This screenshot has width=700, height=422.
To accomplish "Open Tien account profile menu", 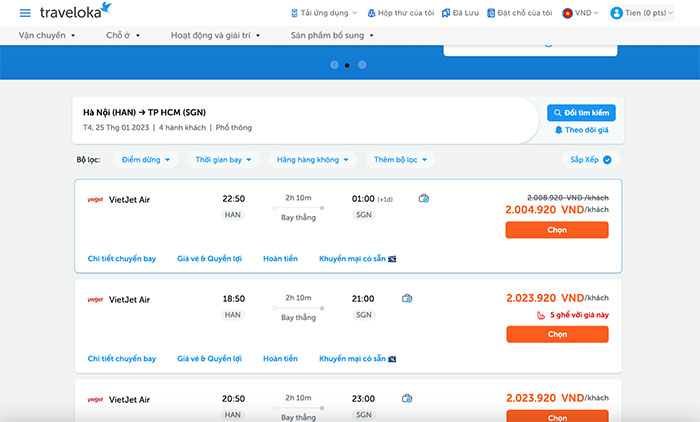I will 642,13.
